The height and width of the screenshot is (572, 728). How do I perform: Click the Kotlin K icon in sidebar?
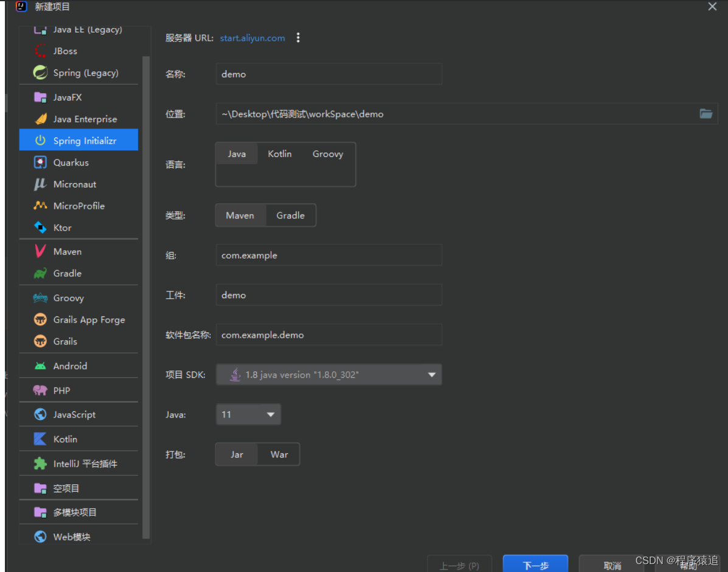click(40, 439)
